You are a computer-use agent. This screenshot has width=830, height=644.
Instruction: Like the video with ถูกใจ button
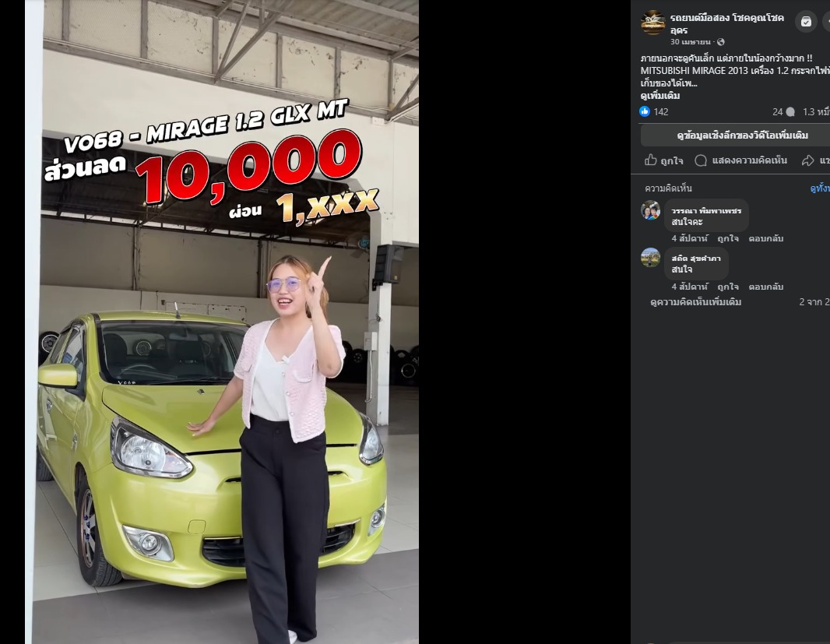point(664,160)
